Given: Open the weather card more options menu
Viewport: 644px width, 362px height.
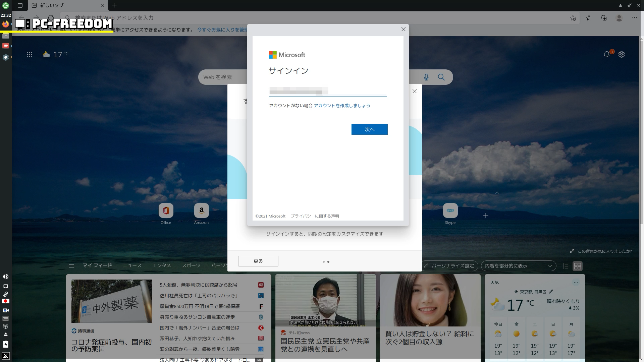Looking at the screenshot, I should (576, 282).
